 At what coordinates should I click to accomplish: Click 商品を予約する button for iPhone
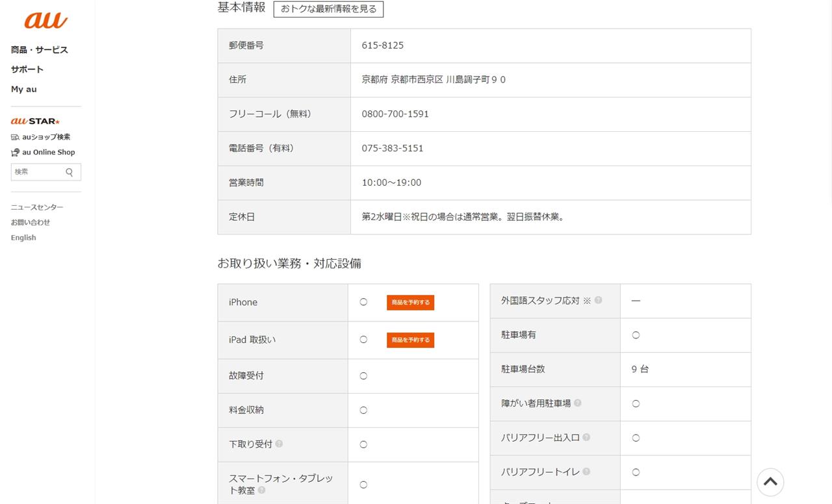pyautogui.click(x=410, y=303)
